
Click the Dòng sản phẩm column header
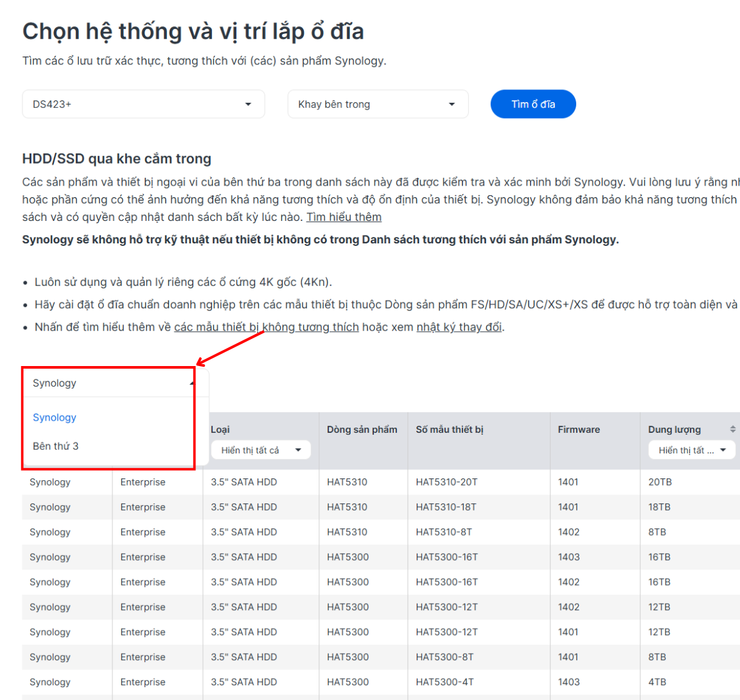click(x=362, y=429)
